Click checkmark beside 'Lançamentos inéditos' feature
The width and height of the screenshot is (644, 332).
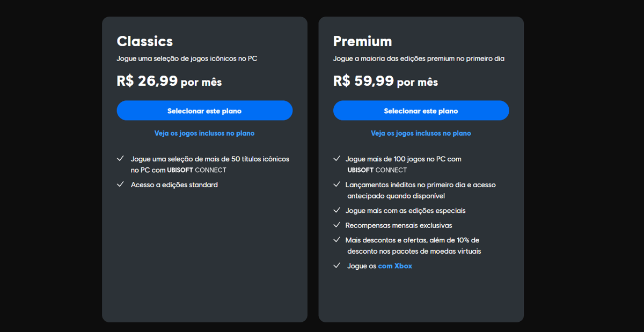(336, 185)
